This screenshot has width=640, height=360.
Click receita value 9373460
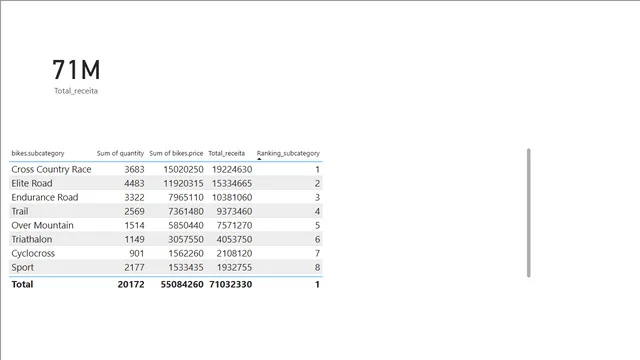click(x=234, y=211)
